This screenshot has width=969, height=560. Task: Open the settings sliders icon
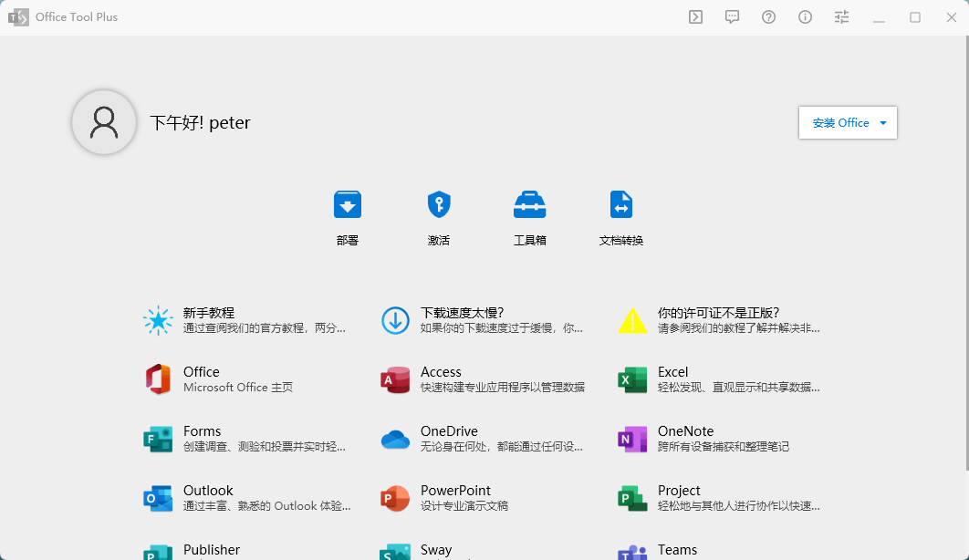coord(841,17)
